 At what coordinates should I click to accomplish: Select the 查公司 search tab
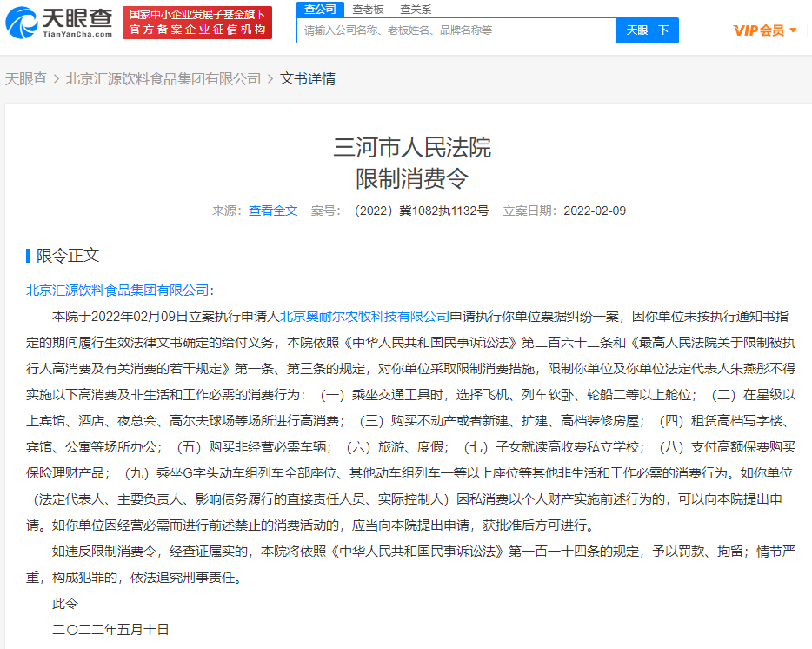pos(320,9)
